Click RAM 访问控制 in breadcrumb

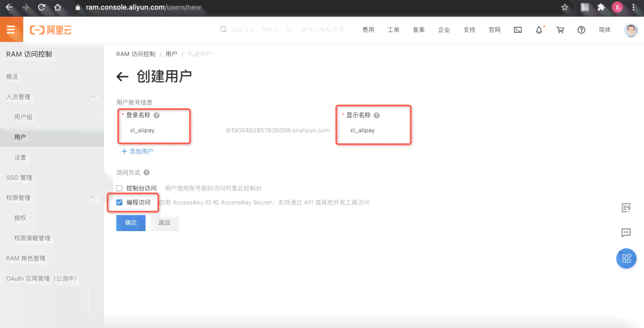136,54
